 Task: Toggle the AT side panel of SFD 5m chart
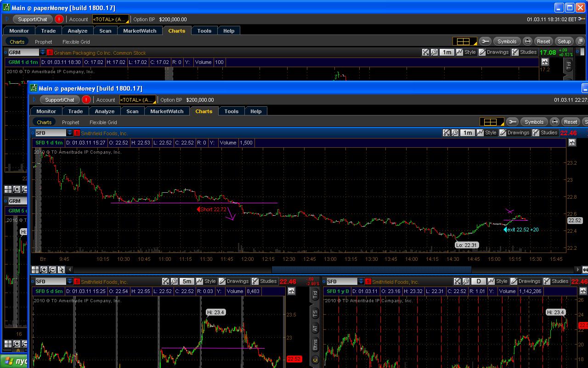coord(315,328)
